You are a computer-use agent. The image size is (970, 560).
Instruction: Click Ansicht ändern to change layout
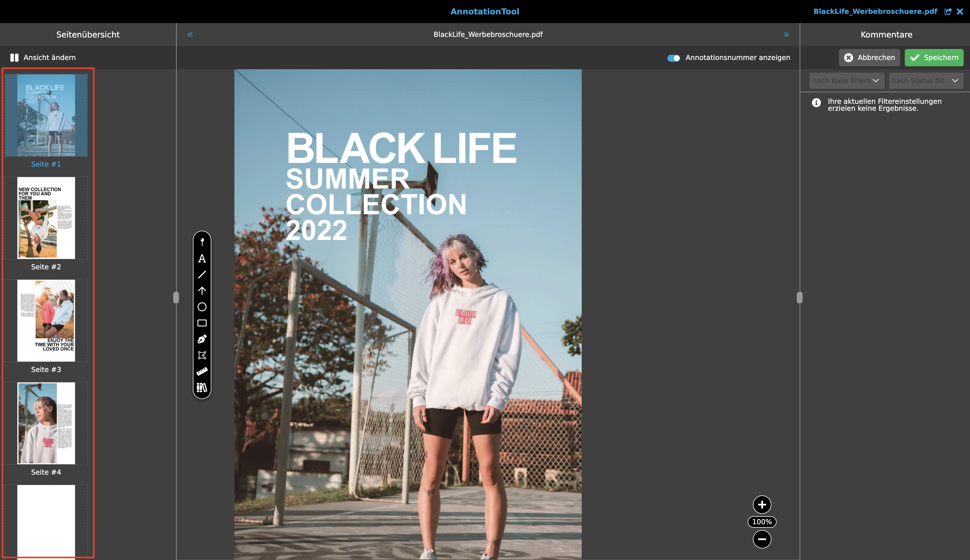click(43, 58)
